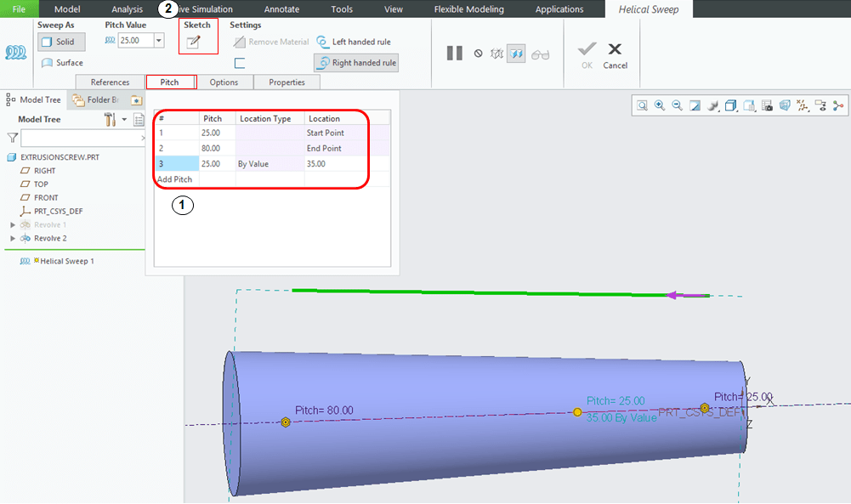Cancel the Helical Sweep feature
Viewport: 851px width, 504px height.
point(615,53)
